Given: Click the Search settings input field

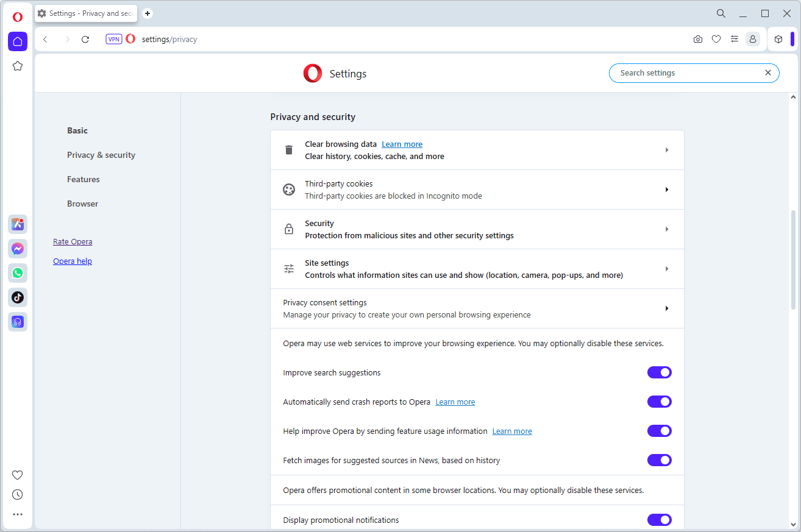Looking at the screenshot, I should pos(689,73).
